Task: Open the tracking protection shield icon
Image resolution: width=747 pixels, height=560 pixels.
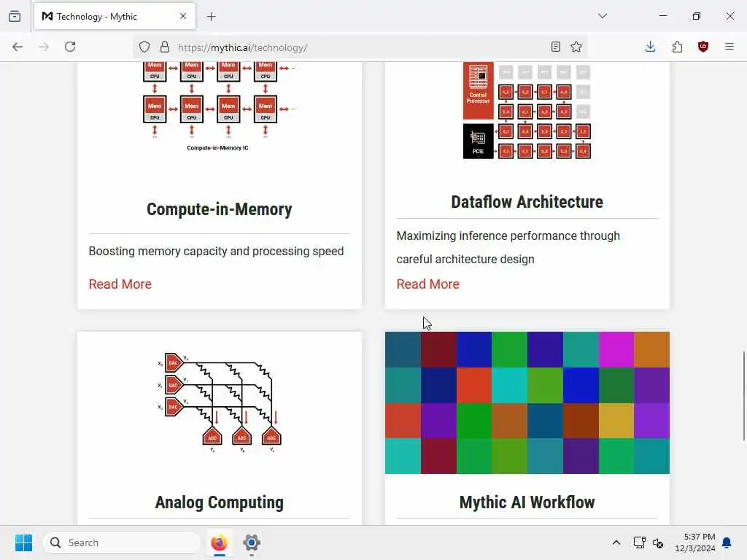Action: (x=144, y=47)
